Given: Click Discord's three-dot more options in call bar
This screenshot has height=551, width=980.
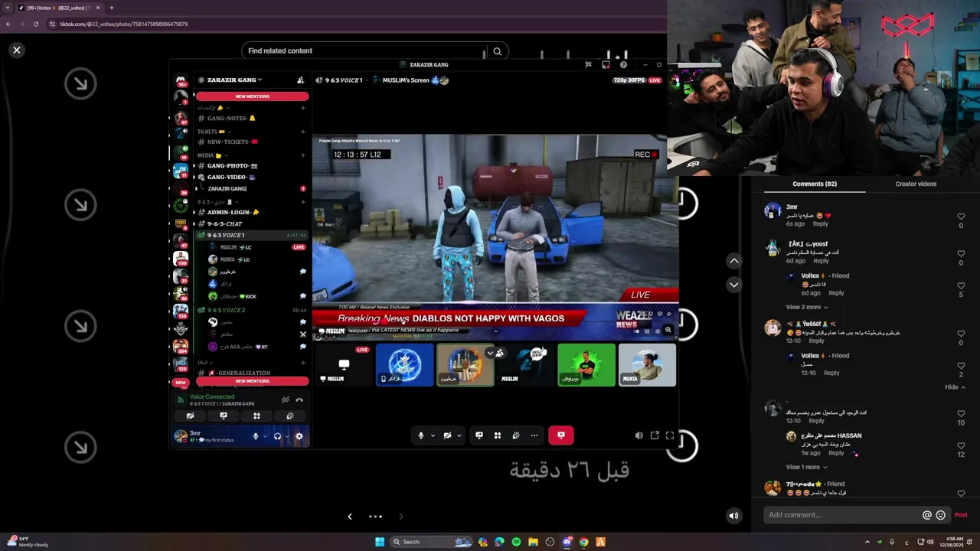Looking at the screenshot, I should coord(534,435).
